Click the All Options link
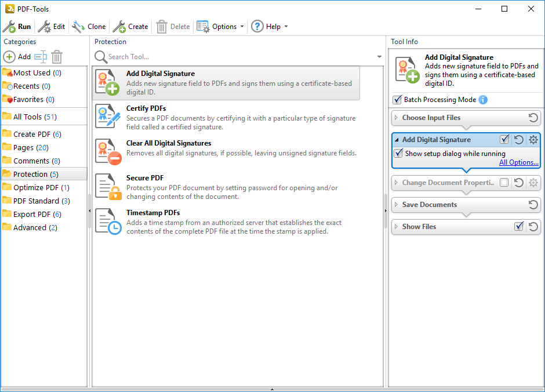This screenshot has height=392, width=545. (519, 162)
